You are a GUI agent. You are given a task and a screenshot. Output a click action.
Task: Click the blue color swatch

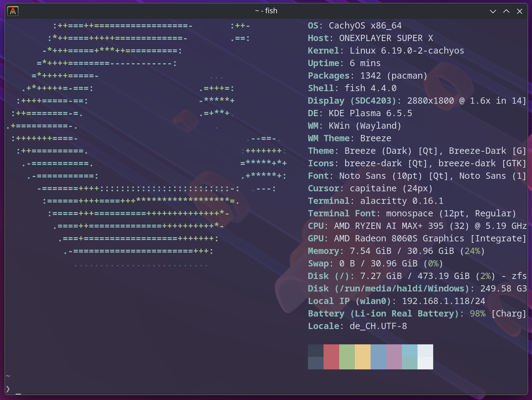coord(378,357)
